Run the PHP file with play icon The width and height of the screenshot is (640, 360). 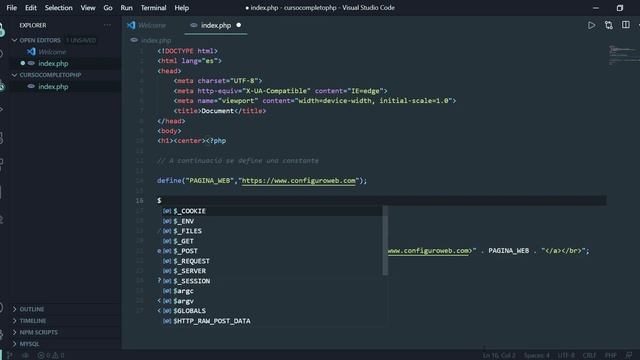(591, 25)
